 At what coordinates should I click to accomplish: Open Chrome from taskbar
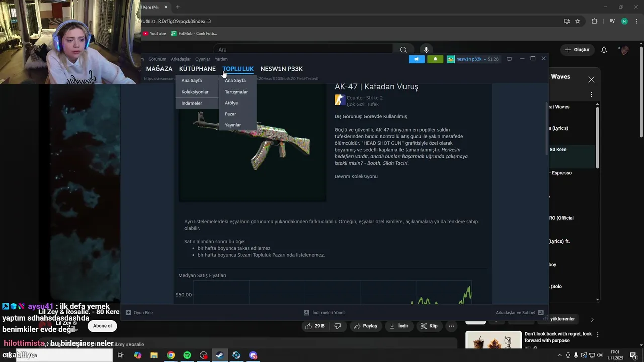[171, 355]
